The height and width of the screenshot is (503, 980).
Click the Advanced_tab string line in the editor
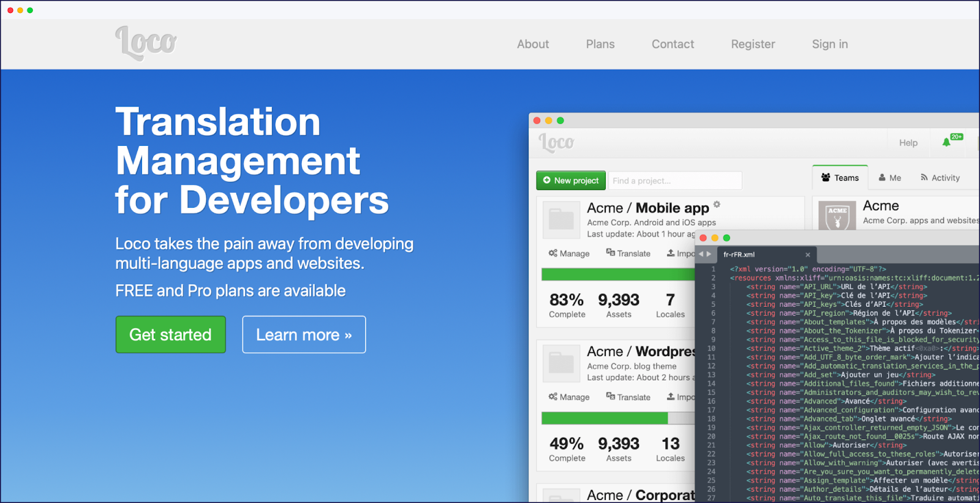[x=849, y=419]
